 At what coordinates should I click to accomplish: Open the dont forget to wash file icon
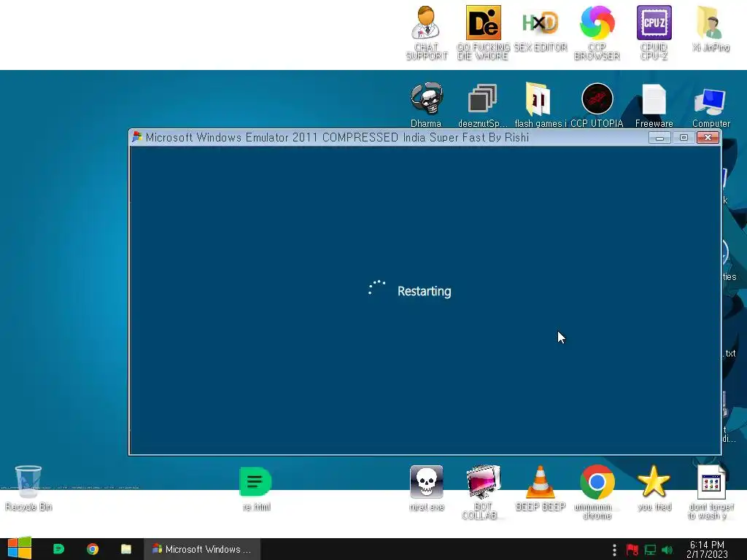(711, 492)
